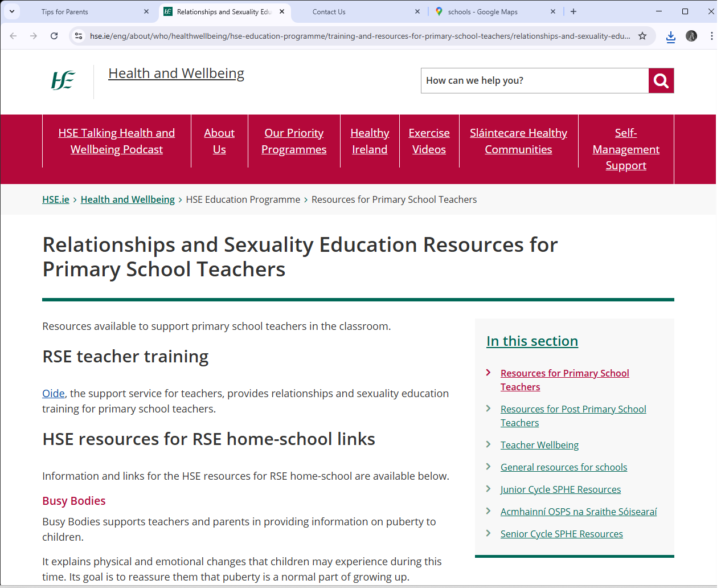Image resolution: width=725 pixels, height=588 pixels.
Task: Open the downloads icon in the toolbar
Action: (x=670, y=35)
